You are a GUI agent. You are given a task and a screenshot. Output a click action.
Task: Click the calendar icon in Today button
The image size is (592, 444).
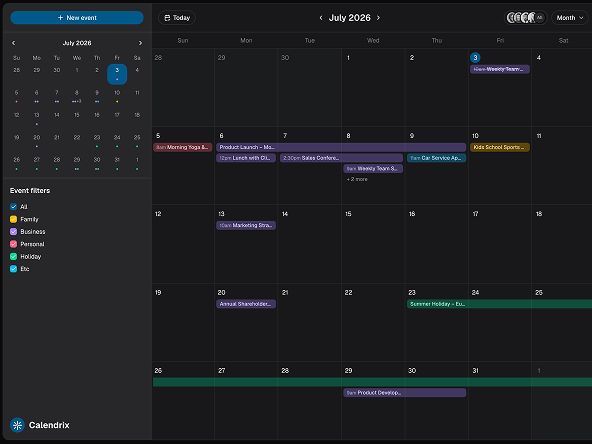(167, 18)
